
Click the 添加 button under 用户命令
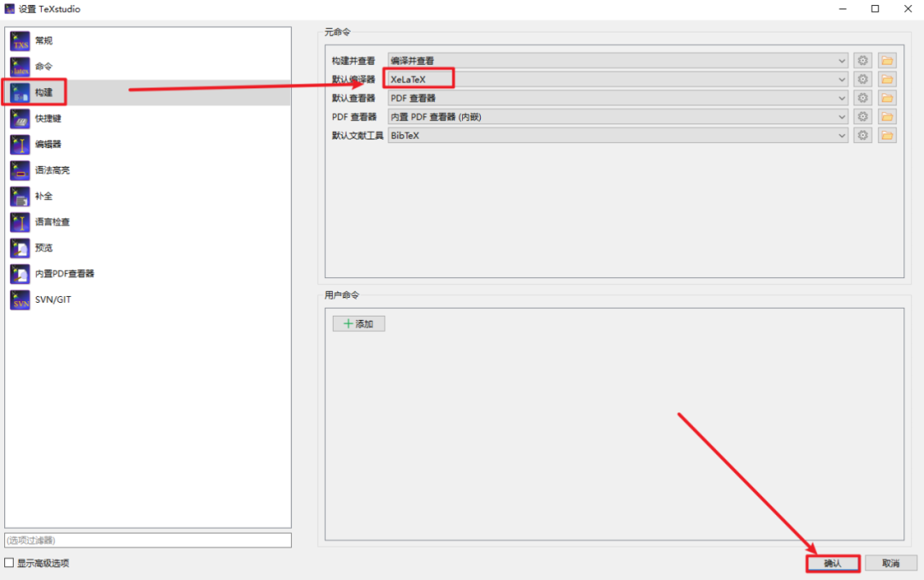pyautogui.click(x=358, y=323)
